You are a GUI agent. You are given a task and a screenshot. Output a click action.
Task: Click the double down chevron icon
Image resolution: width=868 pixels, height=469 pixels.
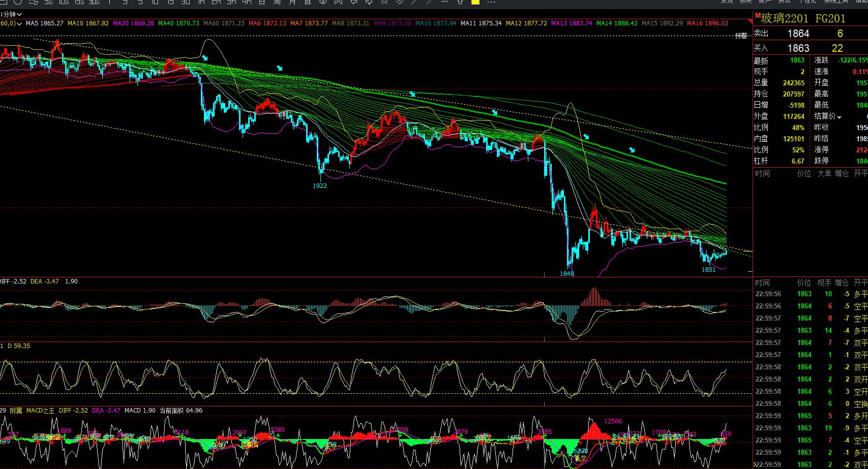400,2
